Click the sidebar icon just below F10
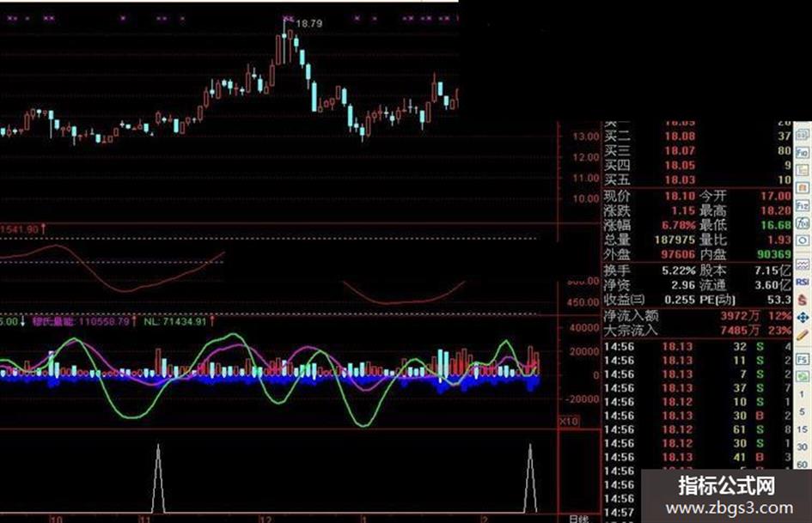This screenshot has height=523, width=812. (803, 170)
